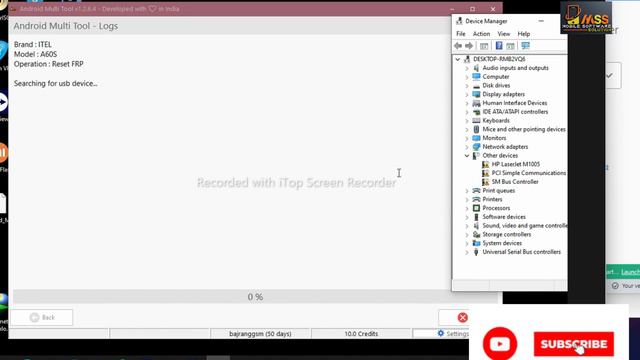Select the 'Processors' tree label
Image resolution: width=640 pixels, height=360 pixels.
(x=496, y=208)
